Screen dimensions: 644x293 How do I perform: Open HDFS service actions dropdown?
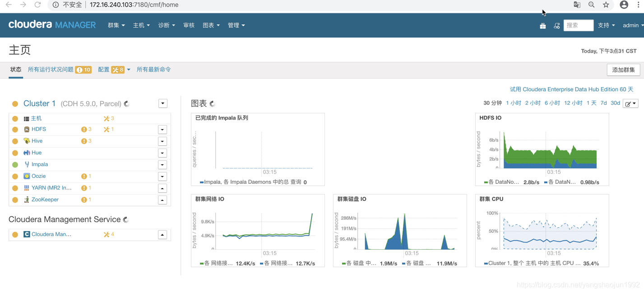pos(162,130)
